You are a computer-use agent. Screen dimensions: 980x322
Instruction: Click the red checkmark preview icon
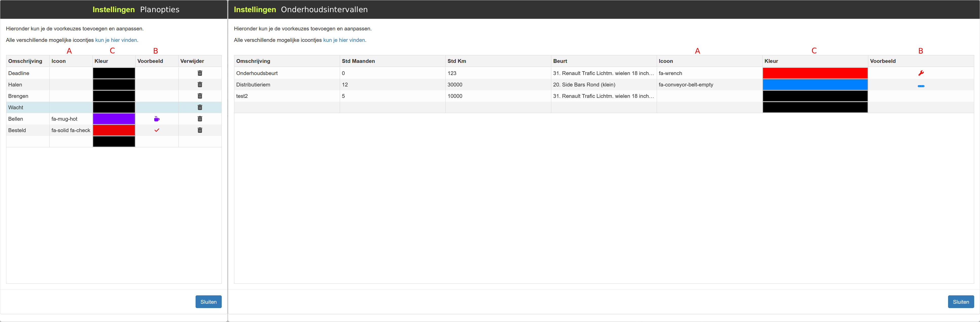pyautogui.click(x=157, y=130)
